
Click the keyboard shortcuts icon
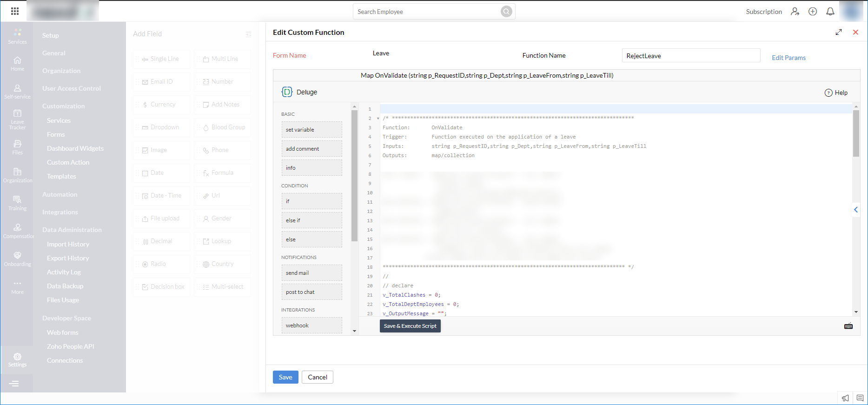pyautogui.click(x=848, y=326)
